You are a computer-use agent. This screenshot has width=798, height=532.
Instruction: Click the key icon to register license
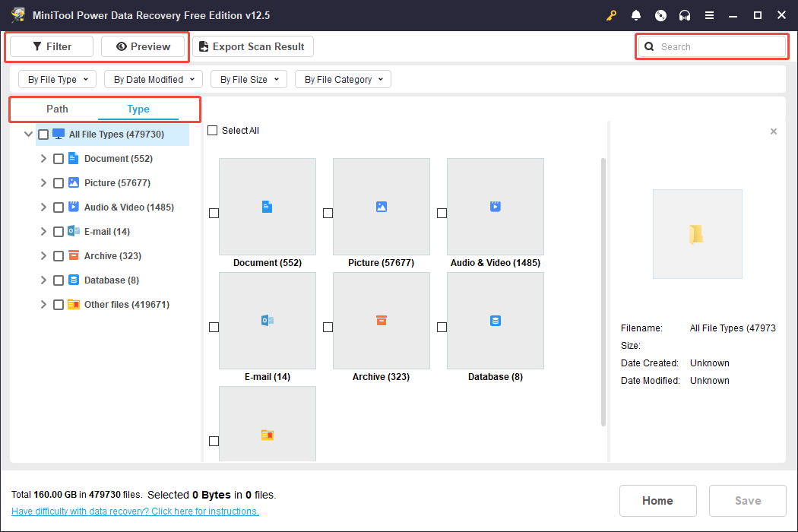click(x=611, y=15)
